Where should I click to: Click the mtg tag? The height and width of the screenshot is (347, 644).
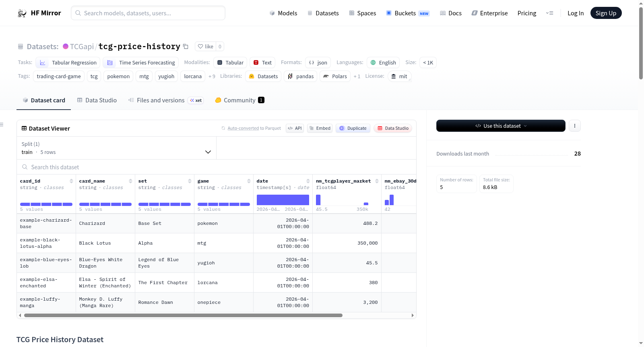pyautogui.click(x=144, y=76)
